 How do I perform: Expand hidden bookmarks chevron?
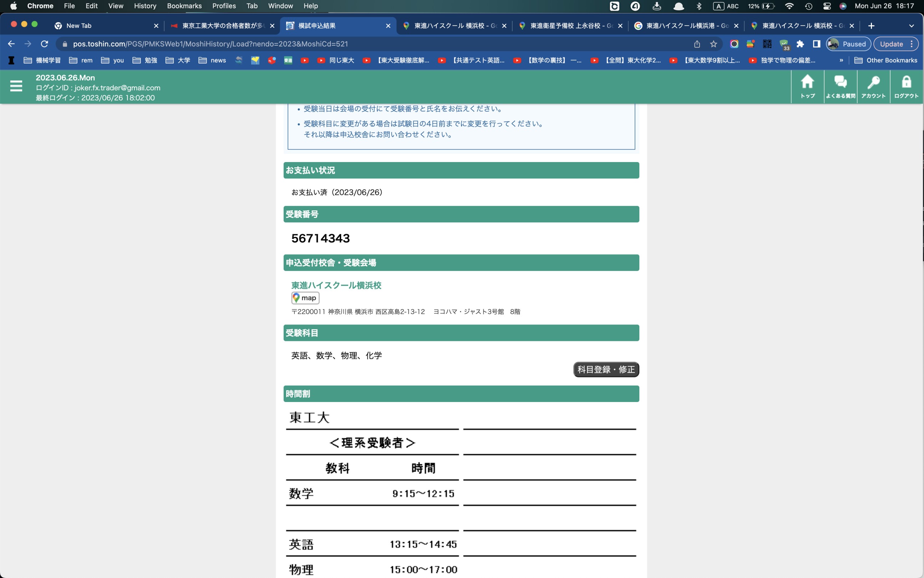point(841,60)
